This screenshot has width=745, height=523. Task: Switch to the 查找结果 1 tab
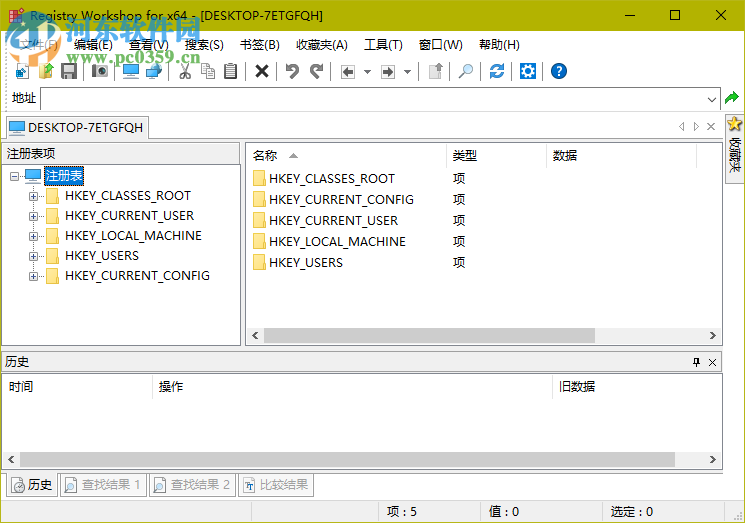(x=102, y=485)
